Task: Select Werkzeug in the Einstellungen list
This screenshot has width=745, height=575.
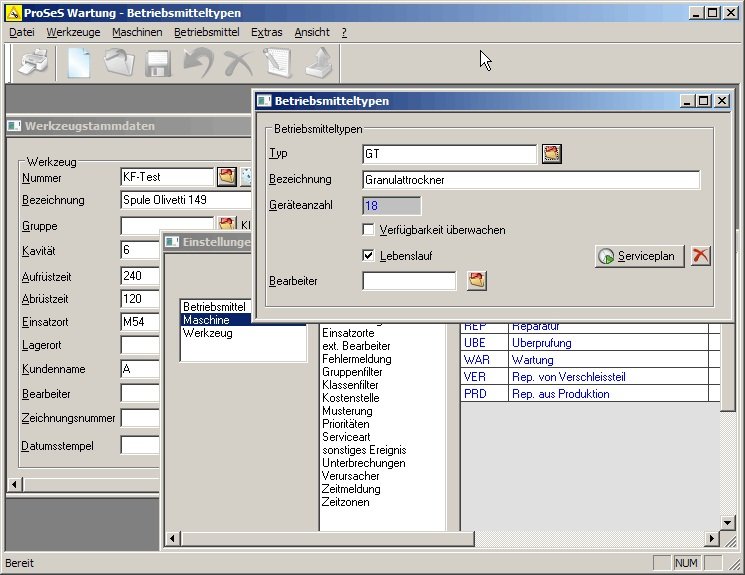Action: tap(207, 333)
